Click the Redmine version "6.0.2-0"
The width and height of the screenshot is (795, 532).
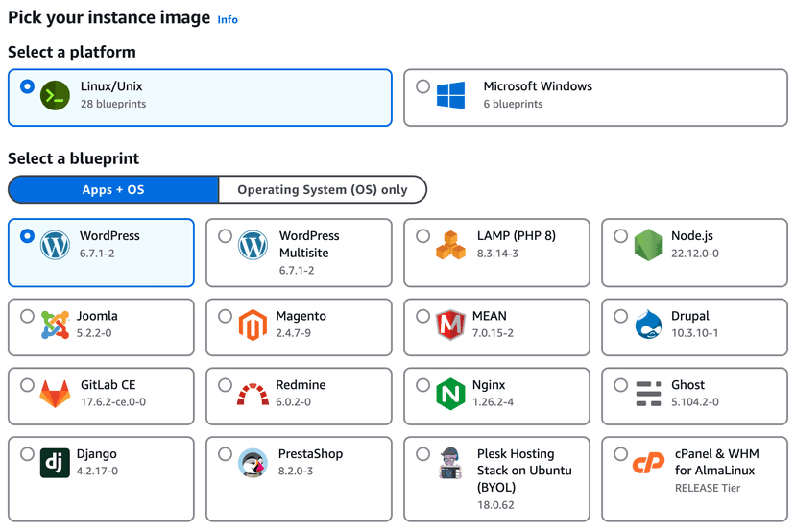(293, 402)
